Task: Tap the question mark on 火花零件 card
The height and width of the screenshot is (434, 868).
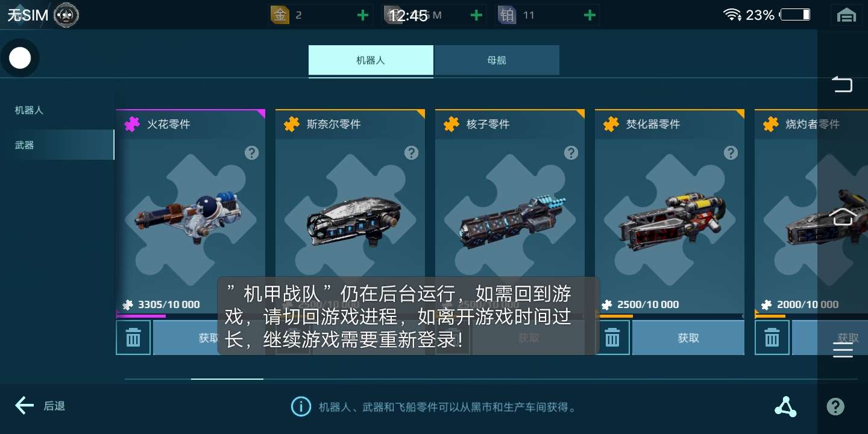Action: click(x=251, y=153)
